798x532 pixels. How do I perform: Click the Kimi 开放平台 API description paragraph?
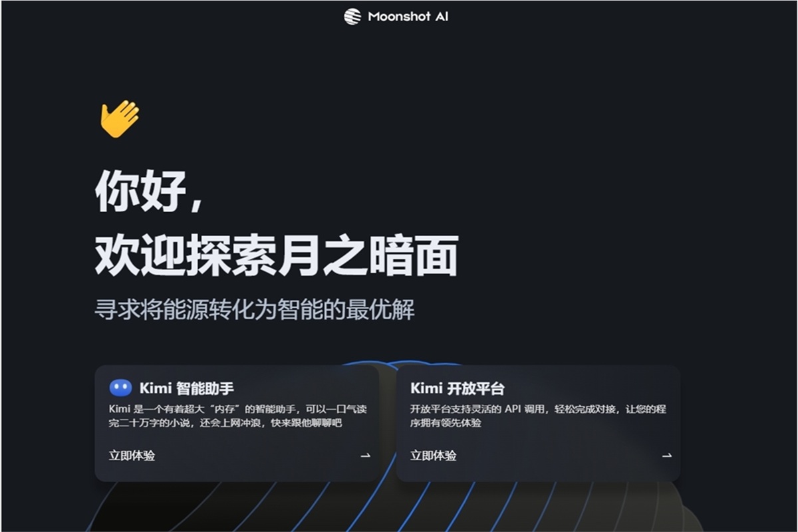(x=537, y=416)
